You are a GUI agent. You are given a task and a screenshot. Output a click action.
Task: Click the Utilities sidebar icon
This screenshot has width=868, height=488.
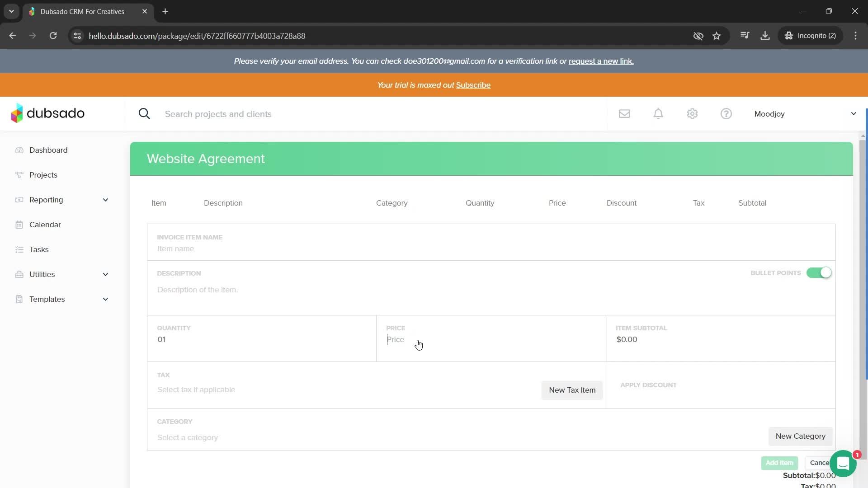click(19, 274)
